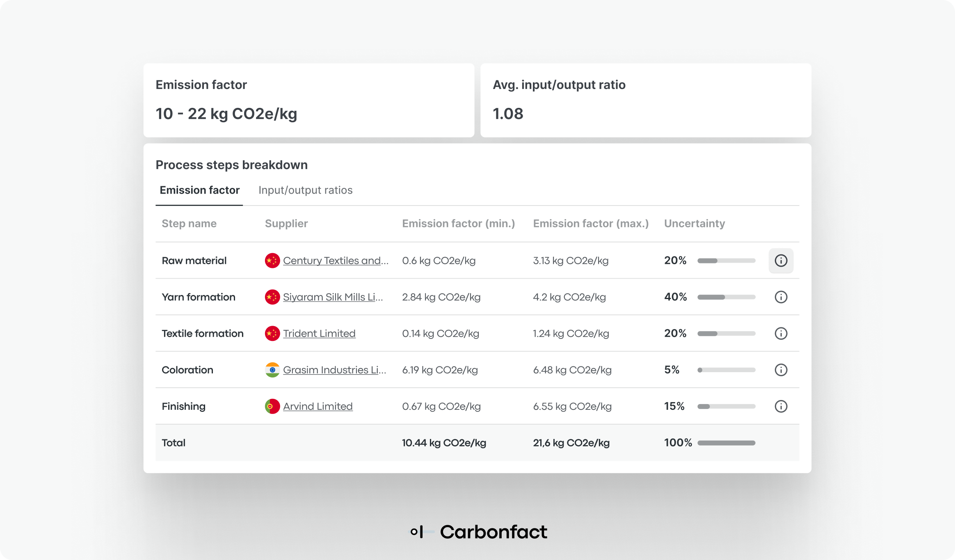
Task: Open Century Textiles and... supplier link
Action: click(336, 261)
